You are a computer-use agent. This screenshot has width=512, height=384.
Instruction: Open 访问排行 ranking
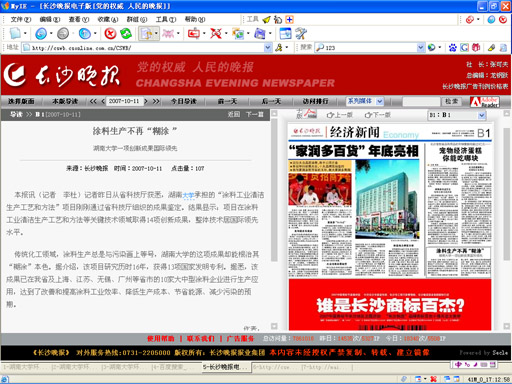(315, 101)
